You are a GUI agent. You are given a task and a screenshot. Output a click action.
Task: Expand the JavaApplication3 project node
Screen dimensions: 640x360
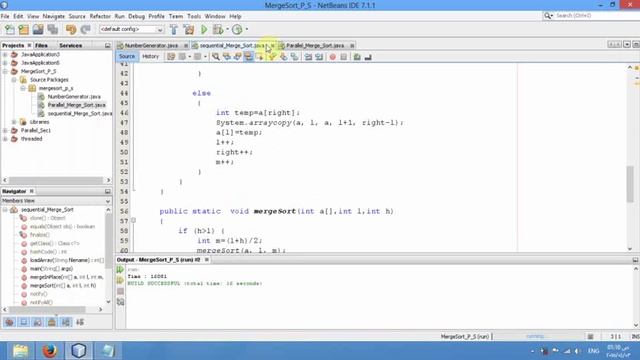click(5, 54)
